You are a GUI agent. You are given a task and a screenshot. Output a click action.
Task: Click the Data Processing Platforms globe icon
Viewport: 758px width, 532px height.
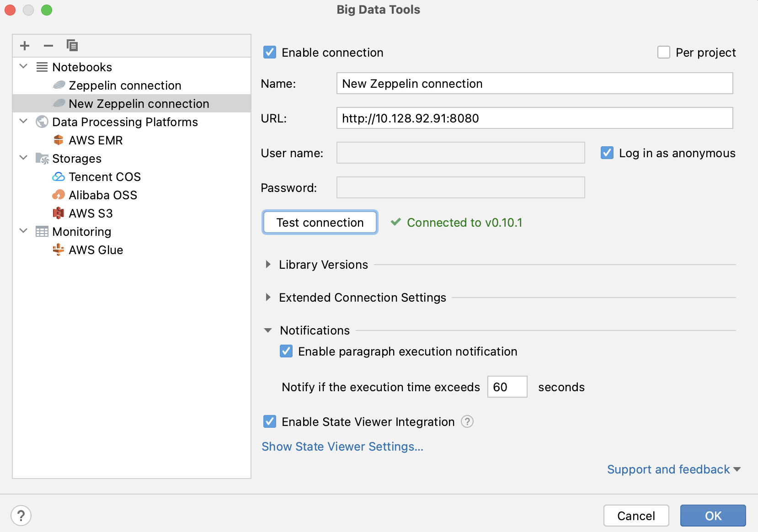click(x=42, y=122)
